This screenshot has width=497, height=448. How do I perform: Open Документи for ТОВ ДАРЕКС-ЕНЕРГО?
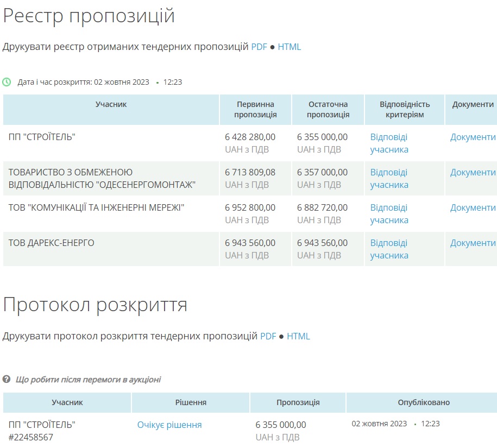pos(473,243)
